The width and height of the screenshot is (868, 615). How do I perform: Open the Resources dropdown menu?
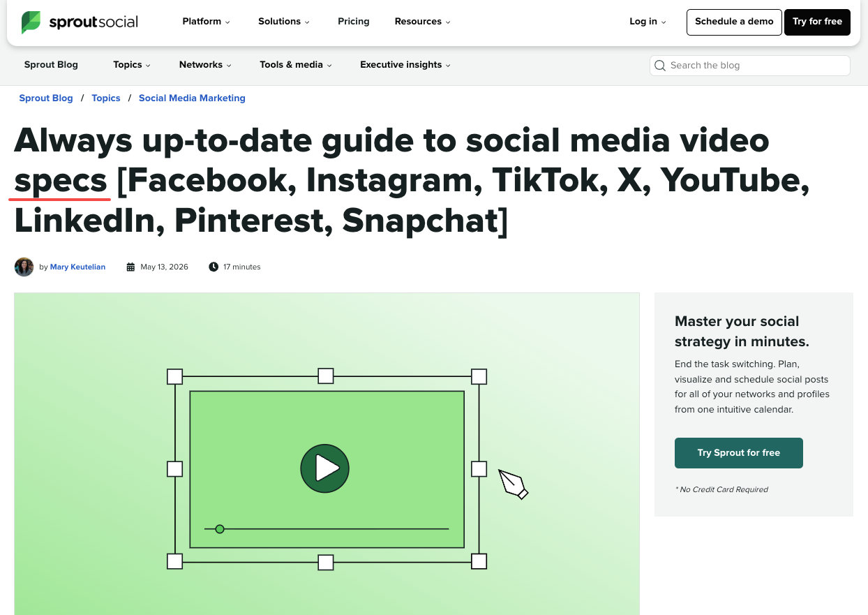pyautogui.click(x=422, y=22)
